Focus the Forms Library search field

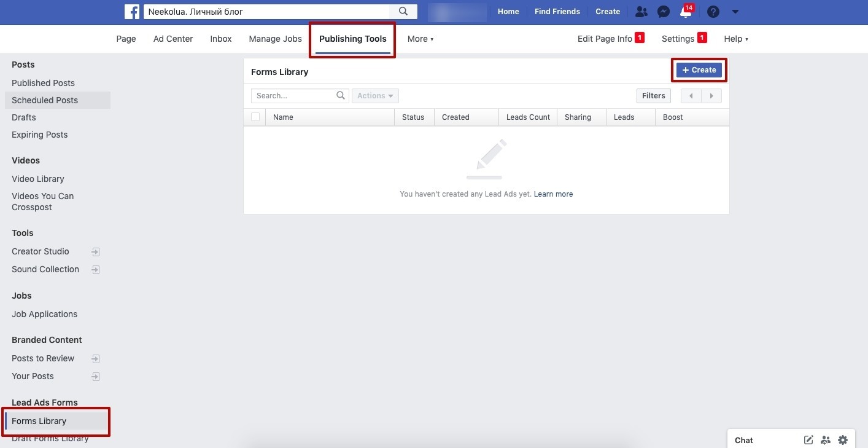(x=294, y=96)
